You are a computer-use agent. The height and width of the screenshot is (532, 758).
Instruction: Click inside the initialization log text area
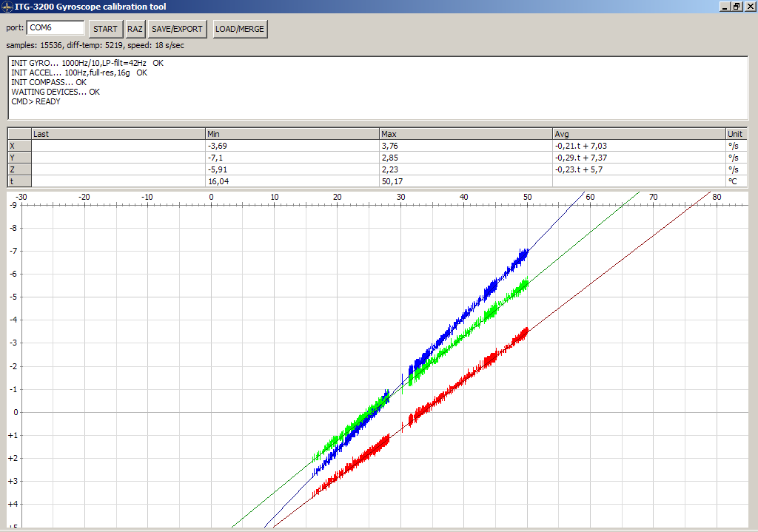point(378,88)
